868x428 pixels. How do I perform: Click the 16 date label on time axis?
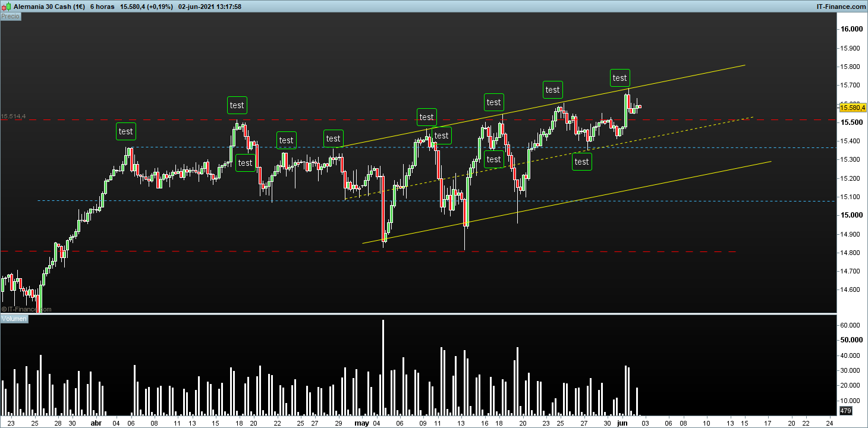pos(485,423)
